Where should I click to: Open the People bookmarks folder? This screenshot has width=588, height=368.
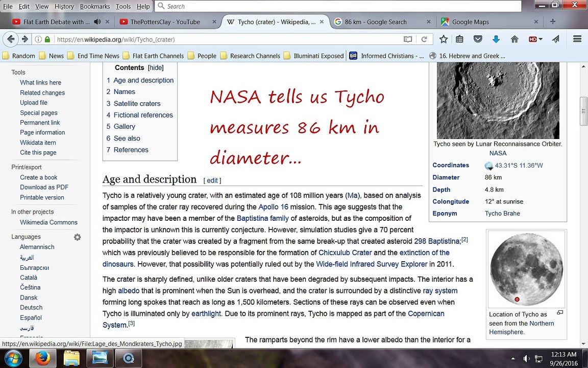[x=202, y=56]
